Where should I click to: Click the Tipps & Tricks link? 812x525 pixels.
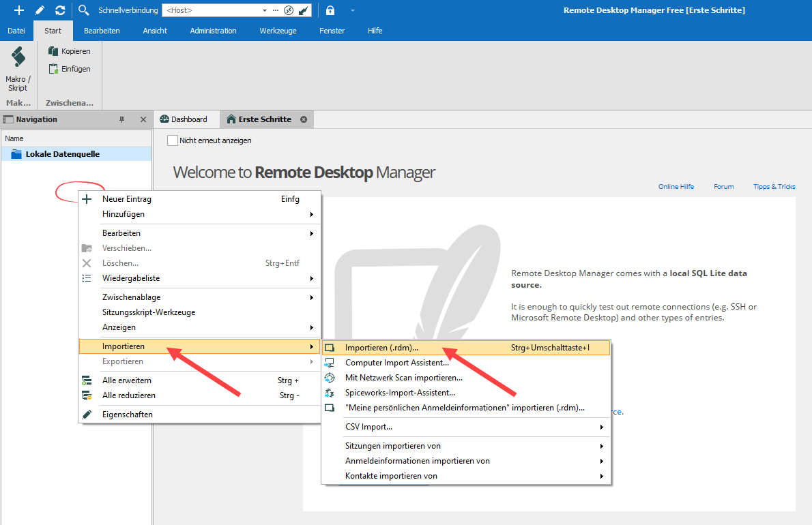(774, 187)
